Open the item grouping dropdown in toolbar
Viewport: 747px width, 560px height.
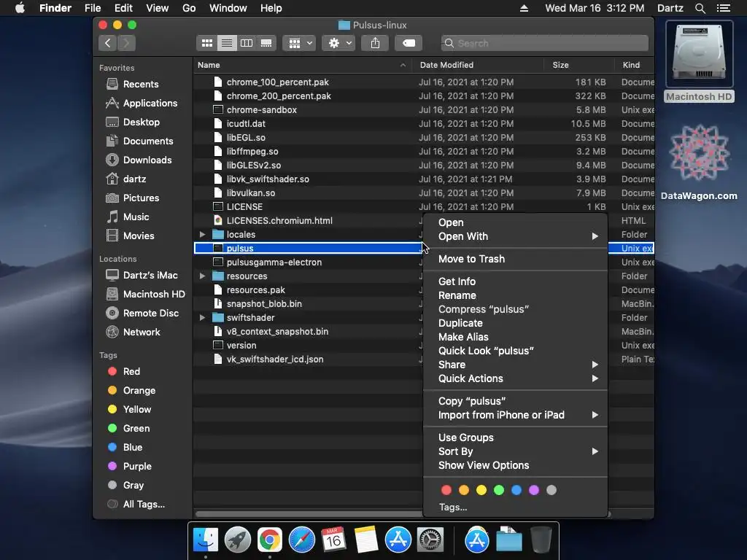[299, 43]
